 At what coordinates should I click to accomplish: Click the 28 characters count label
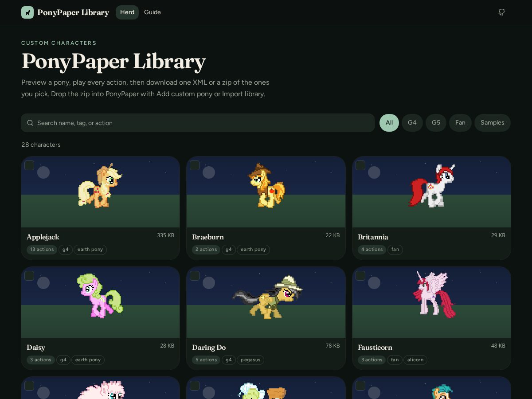pyautogui.click(x=41, y=145)
